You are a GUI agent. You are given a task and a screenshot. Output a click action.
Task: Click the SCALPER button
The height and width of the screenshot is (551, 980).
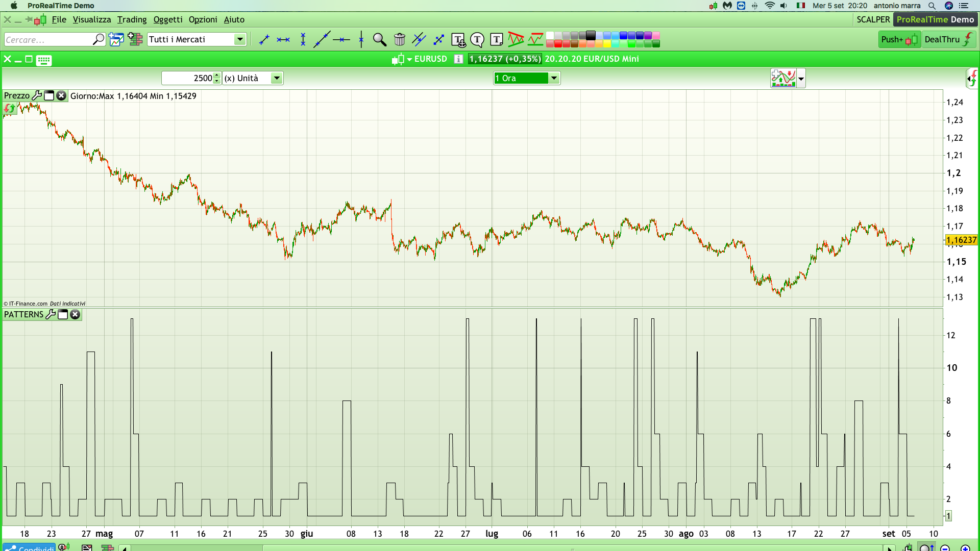[x=873, y=19]
